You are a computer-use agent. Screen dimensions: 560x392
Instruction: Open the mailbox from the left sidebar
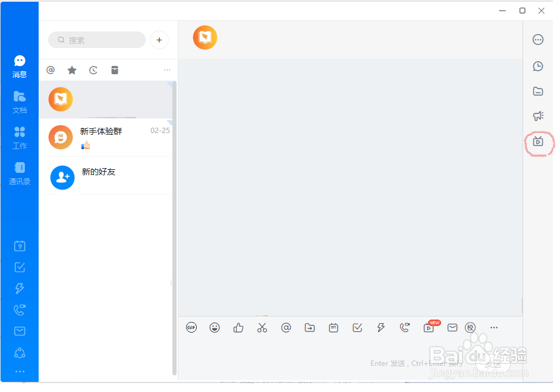[x=20, y=331]
